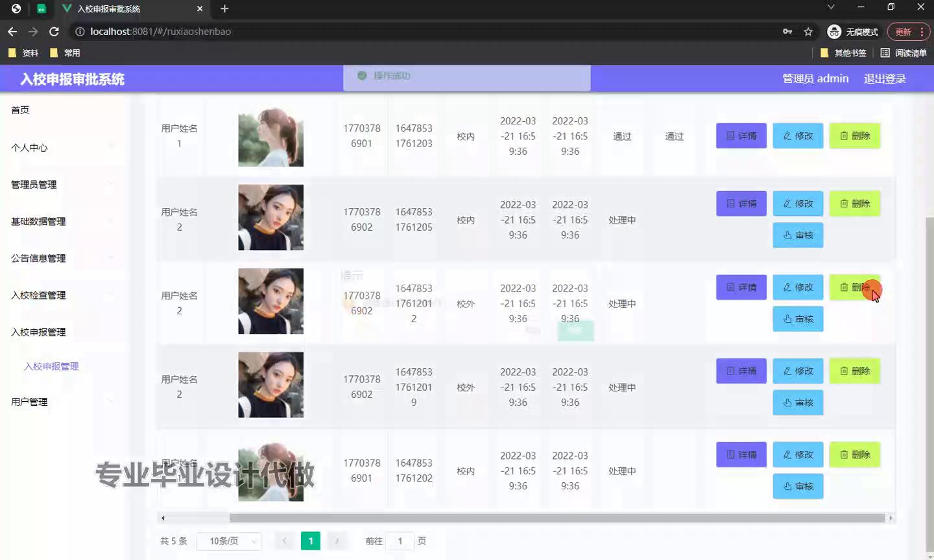Screen dimensions: 934x560
Task: Open the 资料 bookmark folder
Action: tap(23, 53)
